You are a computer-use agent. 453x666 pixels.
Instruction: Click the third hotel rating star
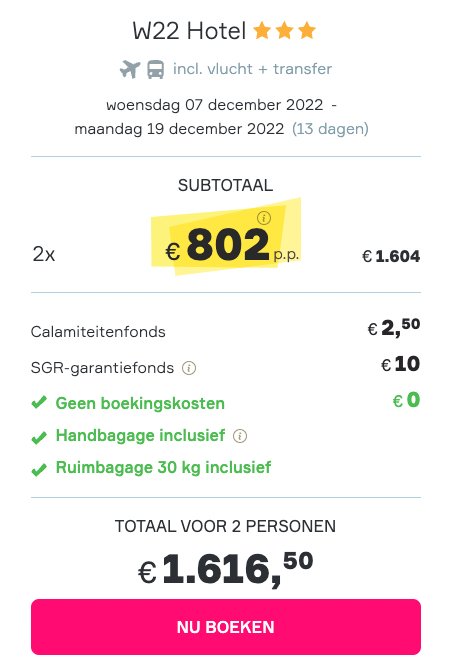click(307, 31)
